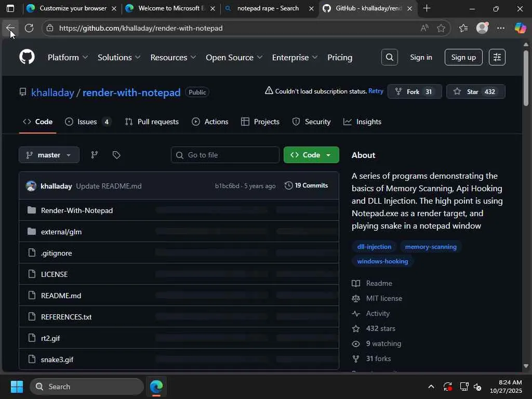Open the 19 Commits link
The image size is (532, 399).
307,185
